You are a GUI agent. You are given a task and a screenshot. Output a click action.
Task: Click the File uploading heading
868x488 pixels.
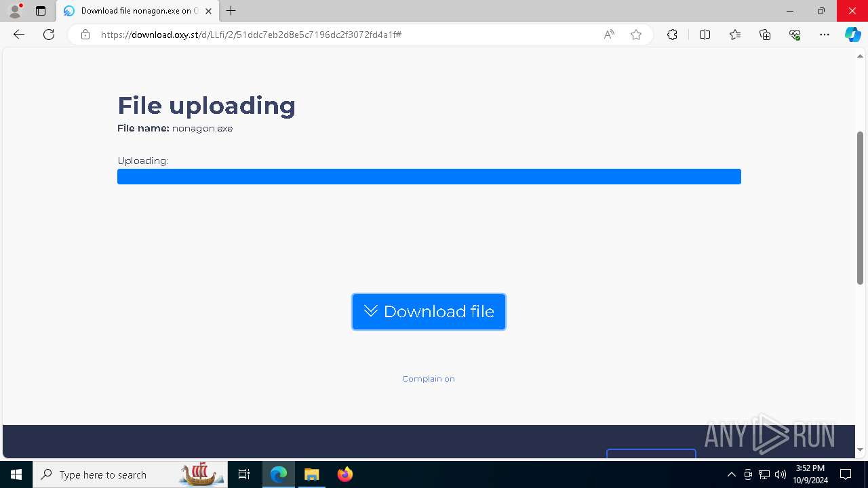pos(207,106)
